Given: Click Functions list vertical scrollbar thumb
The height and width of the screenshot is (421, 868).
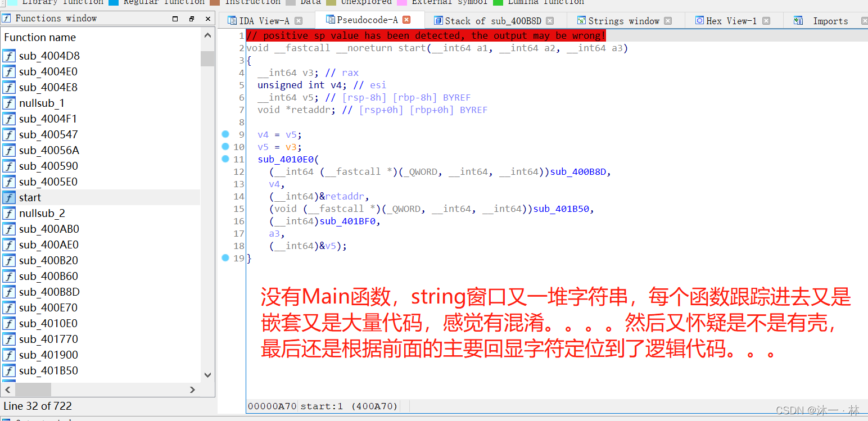Looking at the screenshot, I should [x=207, y=58].
